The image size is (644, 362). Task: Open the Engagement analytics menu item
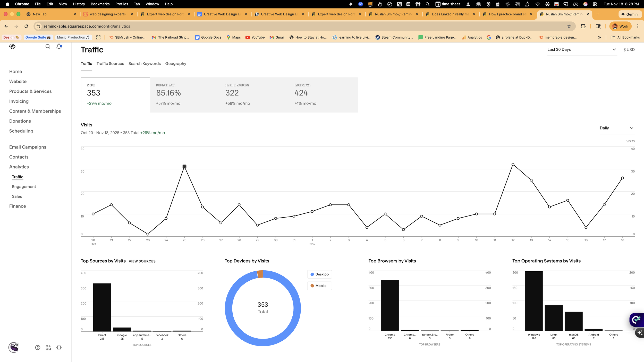pos(24,187)
